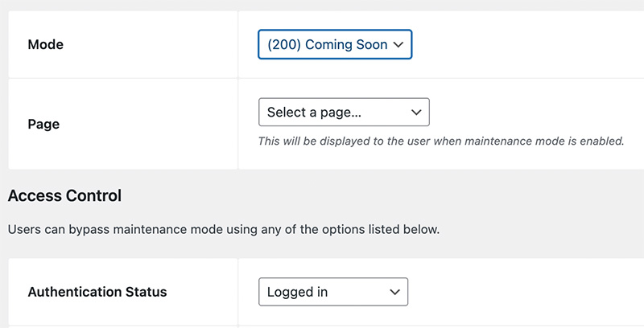
Task: Click the word "Status" in the Authentication label
Action: (x=147, y=292)
